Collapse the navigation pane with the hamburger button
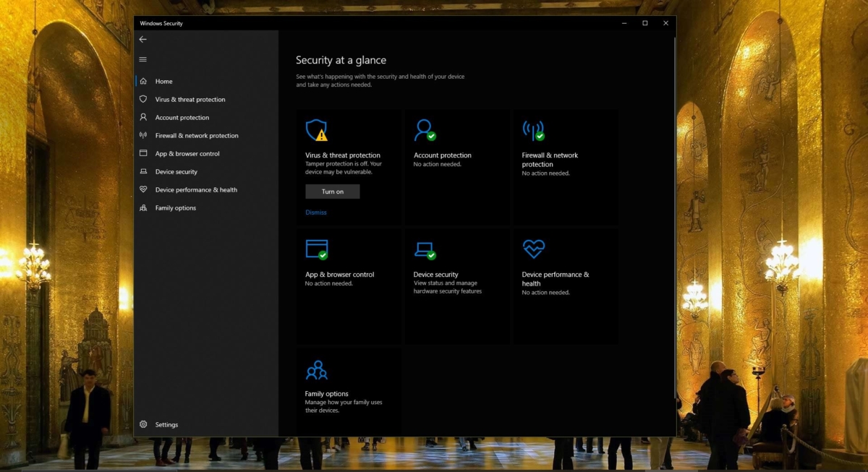 click(142, 59)
